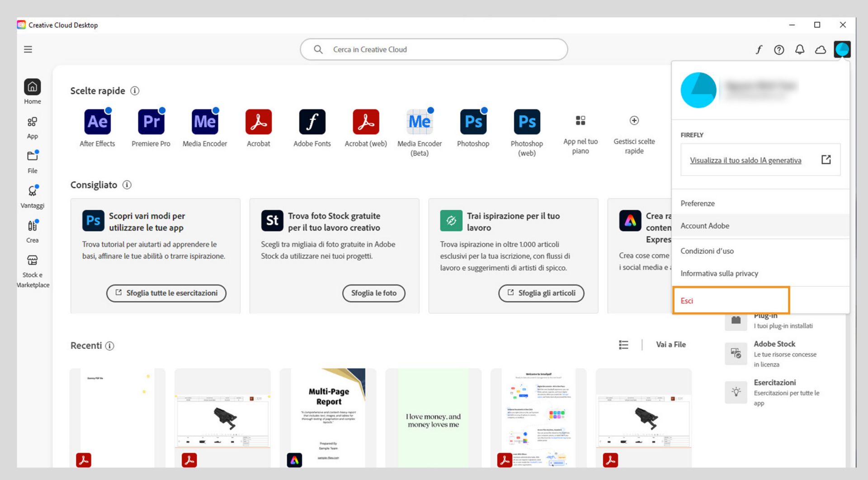Click the info icon next to Scelte rapide
Image resolution: width=868 pixels, height=480 pixels.
[x=135, y=91]
